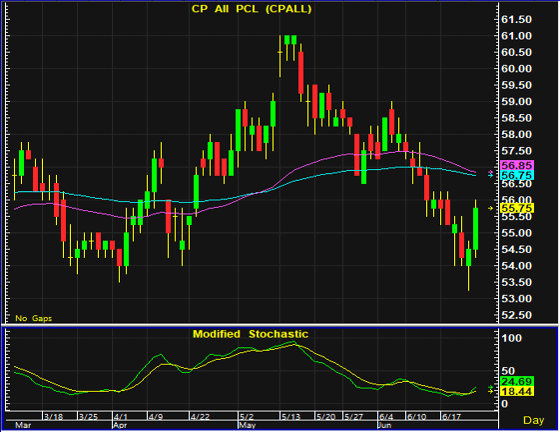Click the 53.00 price axis level
The height and width of the screenshot is (432, 560).
pyautogui.click(x=516, y=298)
